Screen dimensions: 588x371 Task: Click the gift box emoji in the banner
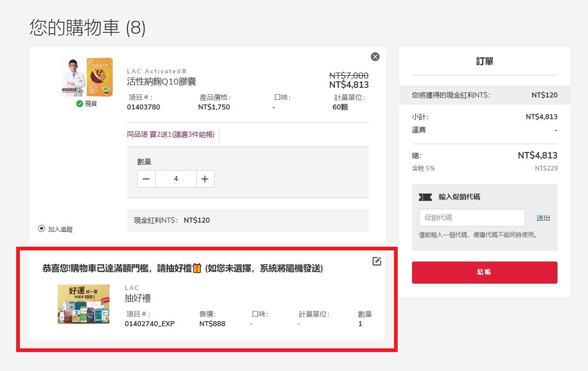[197, 268]
